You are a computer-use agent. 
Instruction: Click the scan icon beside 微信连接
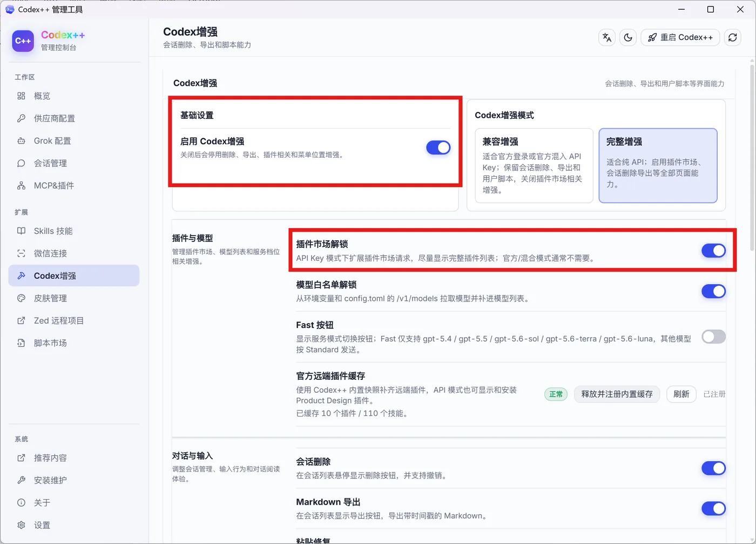[x=21, y=253]
